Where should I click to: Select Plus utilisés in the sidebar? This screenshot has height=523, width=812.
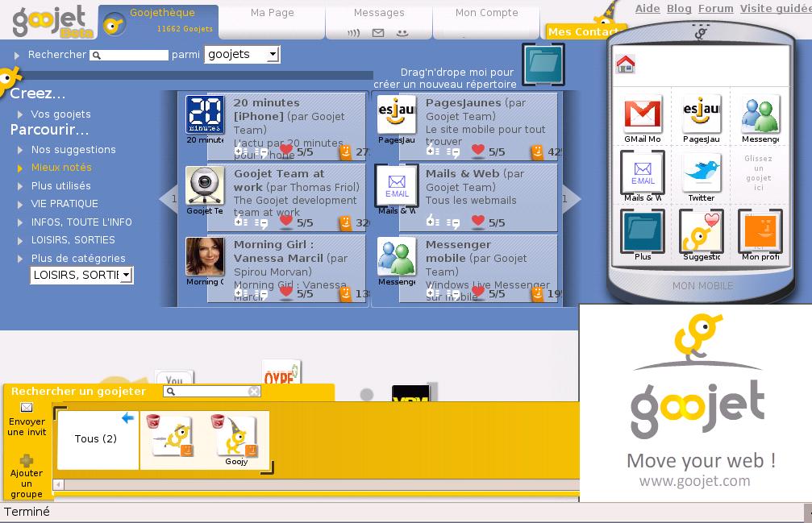tap(60, 185)
